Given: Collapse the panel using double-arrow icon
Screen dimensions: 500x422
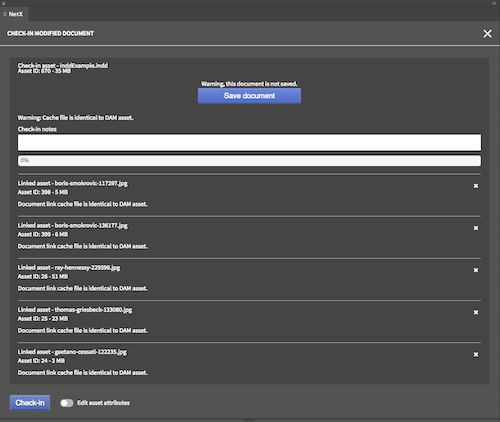Looking at the screenshot, I should click(494, 3).
